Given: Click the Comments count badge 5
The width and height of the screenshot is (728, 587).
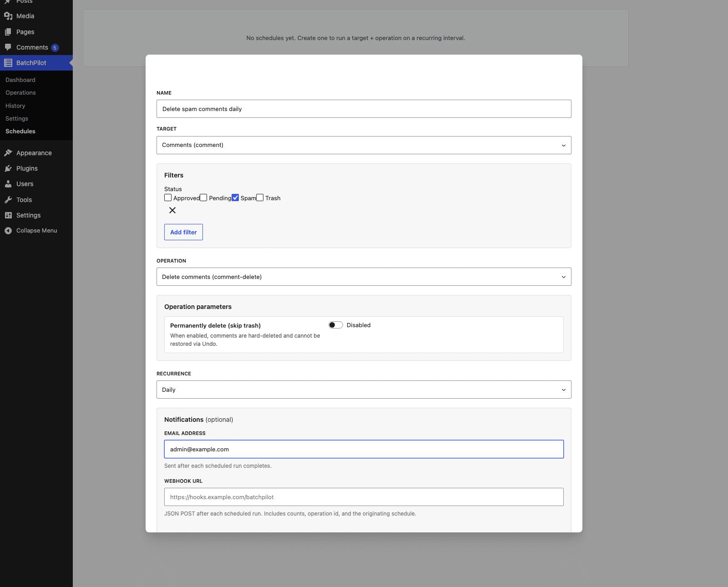Looking at the screenshot, I should tap(55, 48).
